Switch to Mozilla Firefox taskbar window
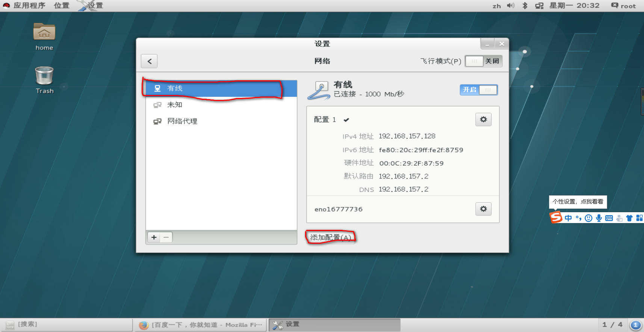Viewport: 644px width, 332px height. tap(200, 325)
